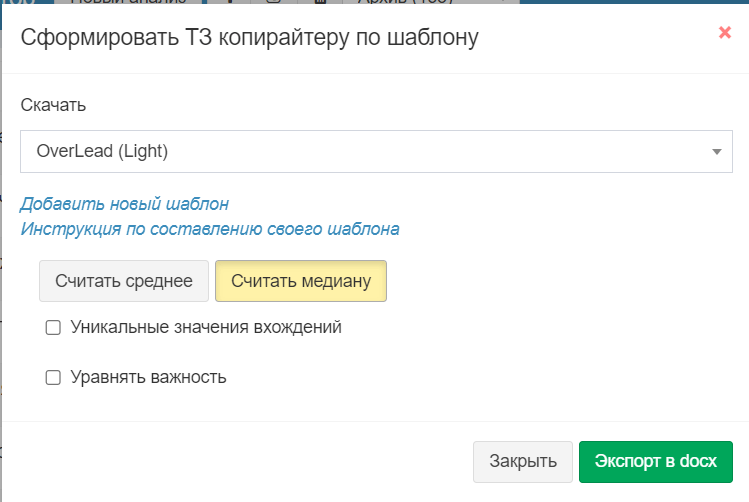Image resolution: width=749 pixels, height=502 pixels.
Task: Click the 'Уравнять важность' label text
Action: tap(148, 377)
